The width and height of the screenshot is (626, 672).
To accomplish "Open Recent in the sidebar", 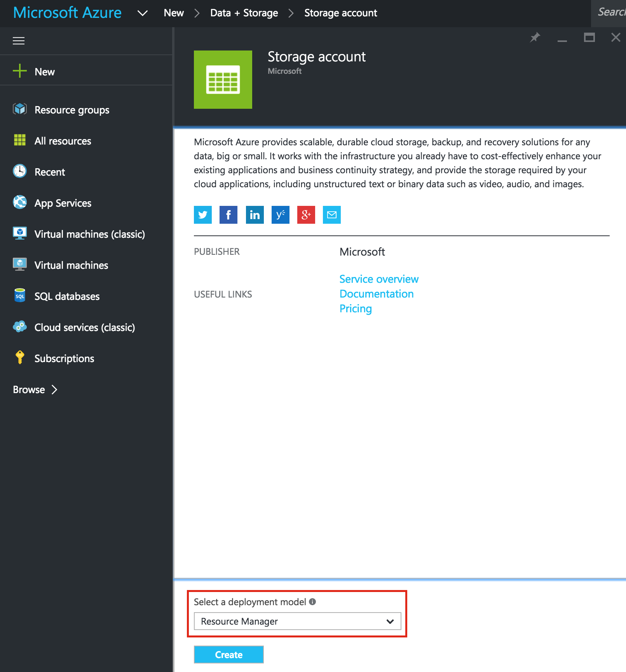I will tap(50, 172).
